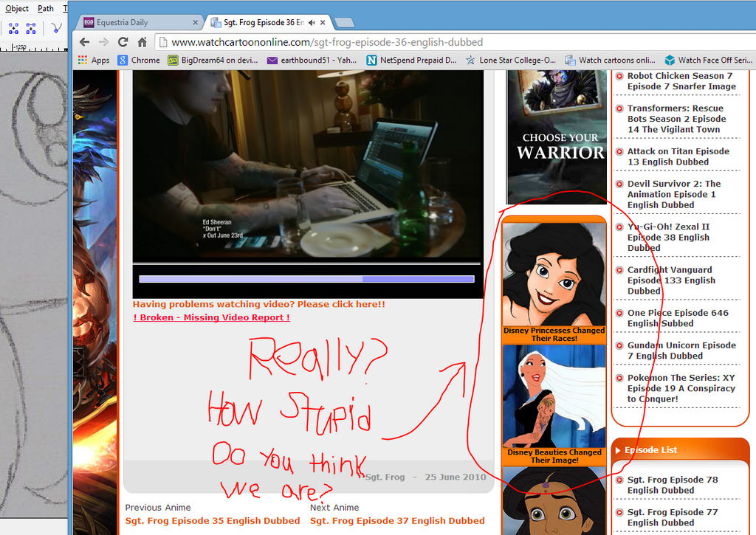This screenshot has width=756, height=535.
Task: Reload the page with refresh icon
Action: click(x=123, y=42)
